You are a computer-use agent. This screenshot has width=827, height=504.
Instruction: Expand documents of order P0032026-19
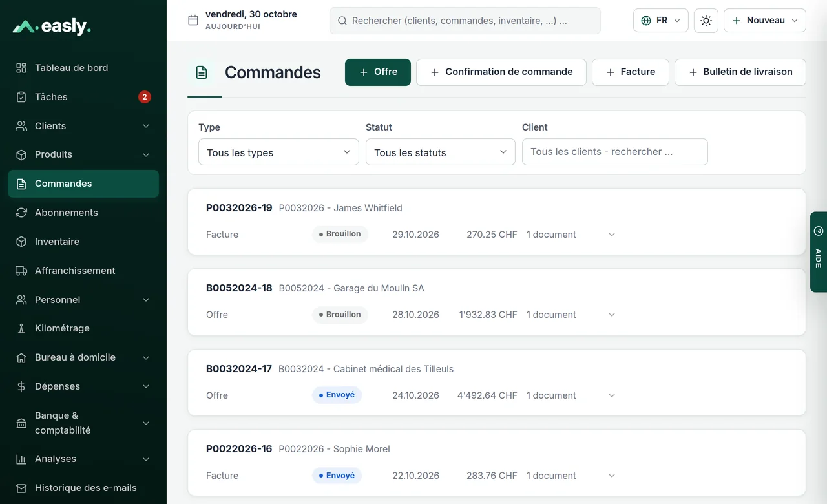612,235
